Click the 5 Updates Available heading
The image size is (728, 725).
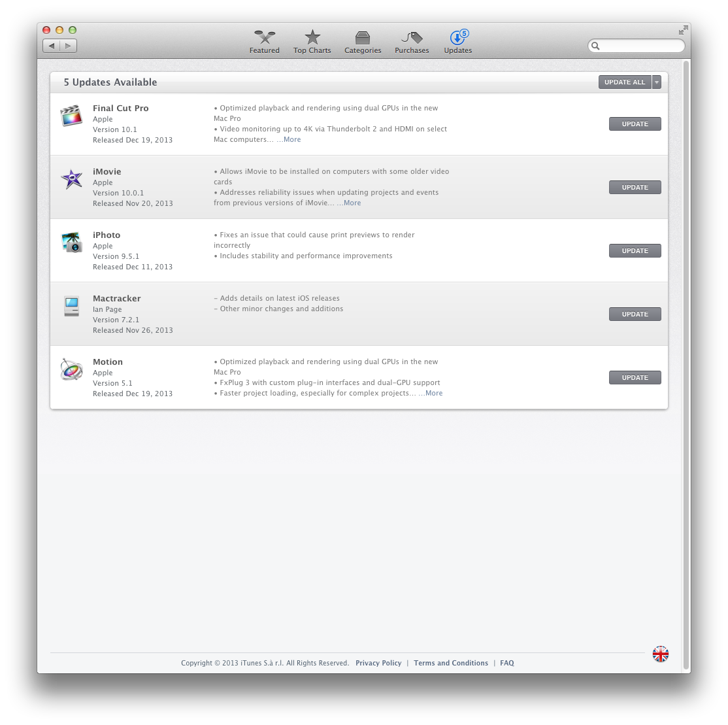(110, 82)
